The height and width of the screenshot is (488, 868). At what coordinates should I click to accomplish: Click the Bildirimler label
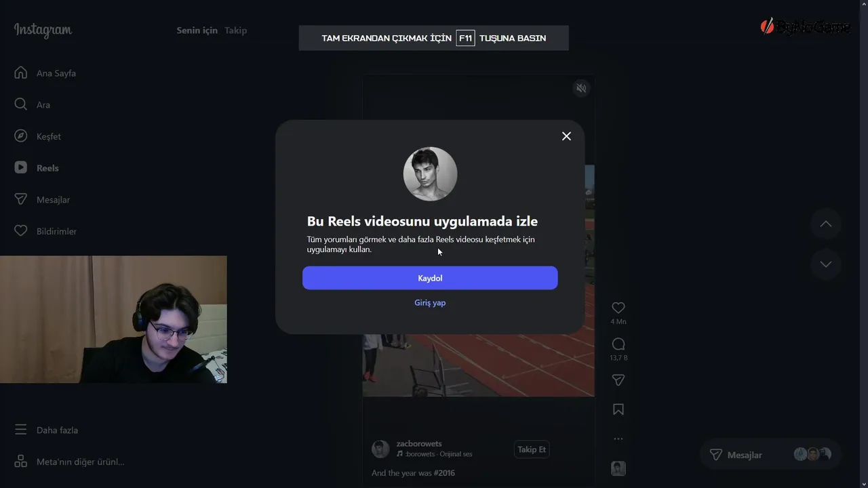pos(56,231)
